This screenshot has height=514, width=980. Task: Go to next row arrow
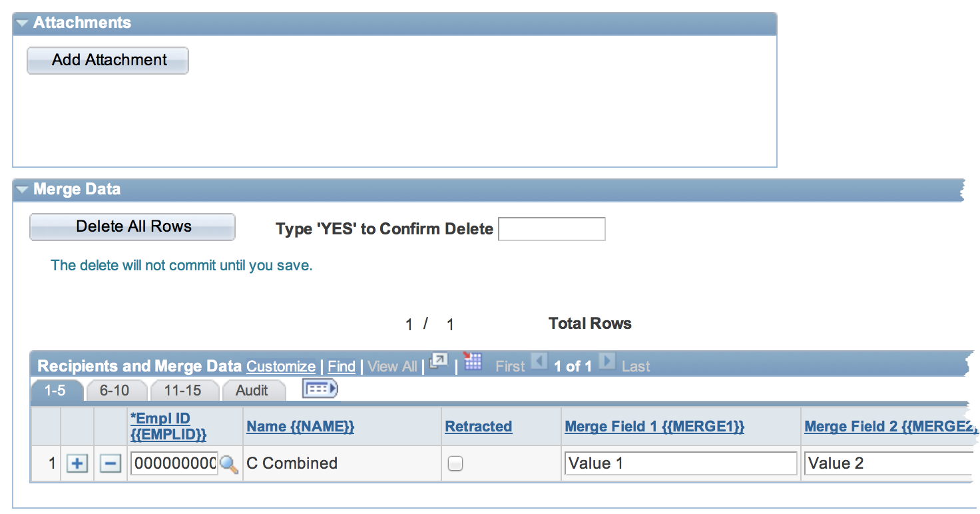(x=607, y=362)
